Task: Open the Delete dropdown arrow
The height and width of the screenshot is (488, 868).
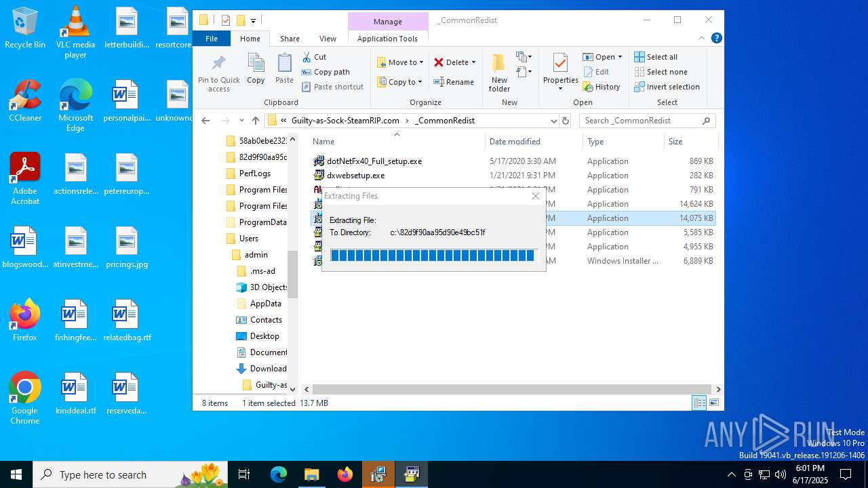Action: pyautogui.click(x=473, y=62)
